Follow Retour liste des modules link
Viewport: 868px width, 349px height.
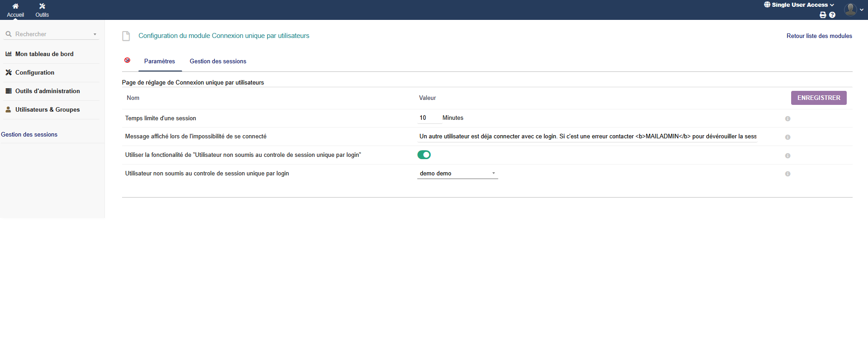click(819, 36)
